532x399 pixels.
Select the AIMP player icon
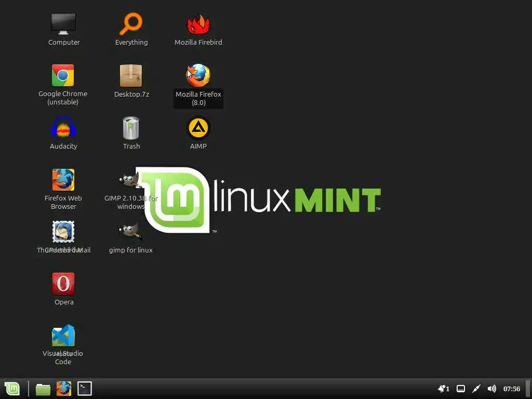[x=198, y=128]
